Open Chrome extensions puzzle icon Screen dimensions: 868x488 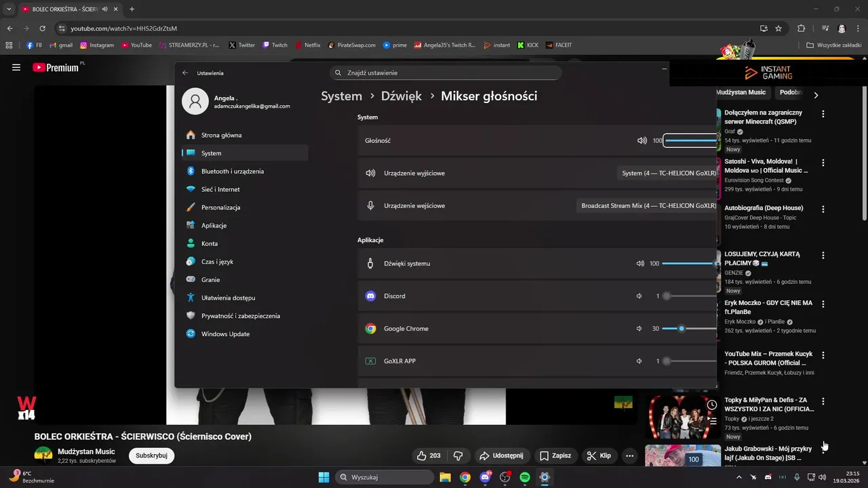(x=802, y=28)
